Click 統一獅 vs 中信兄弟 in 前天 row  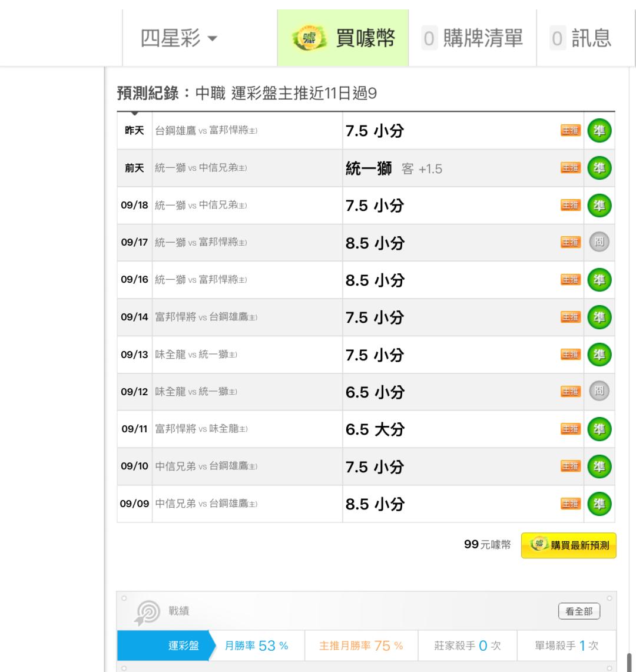click(201, 168)
